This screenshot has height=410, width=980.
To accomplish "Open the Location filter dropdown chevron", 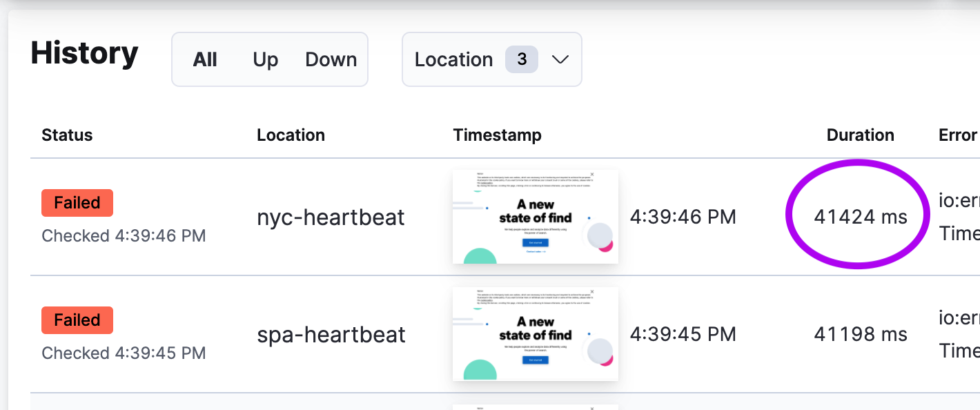I will tap(562, 59).
